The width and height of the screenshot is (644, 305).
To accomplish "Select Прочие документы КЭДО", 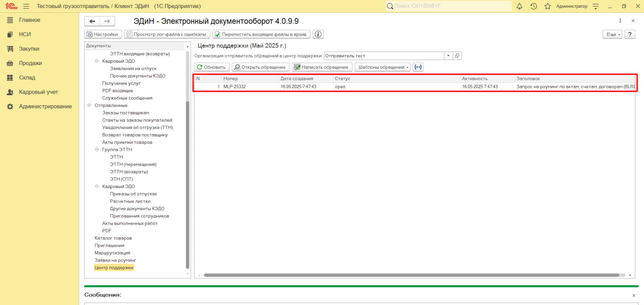I will tap(138, 76).
